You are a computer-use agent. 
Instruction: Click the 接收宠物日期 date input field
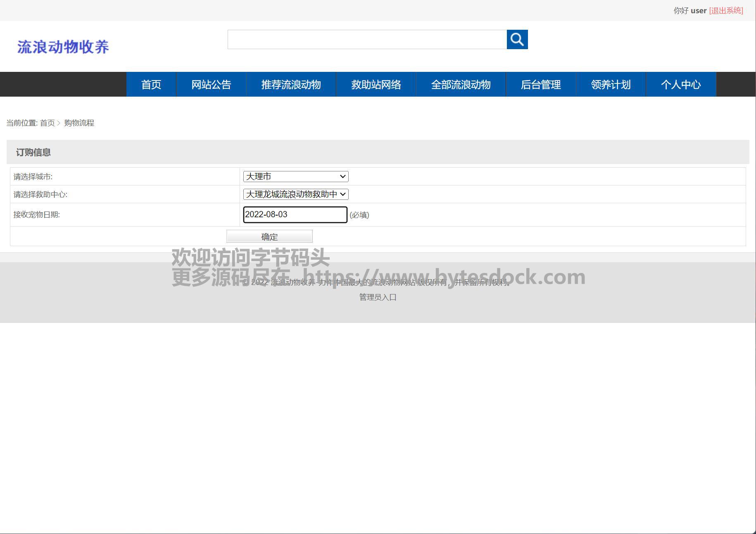point(295,215)
